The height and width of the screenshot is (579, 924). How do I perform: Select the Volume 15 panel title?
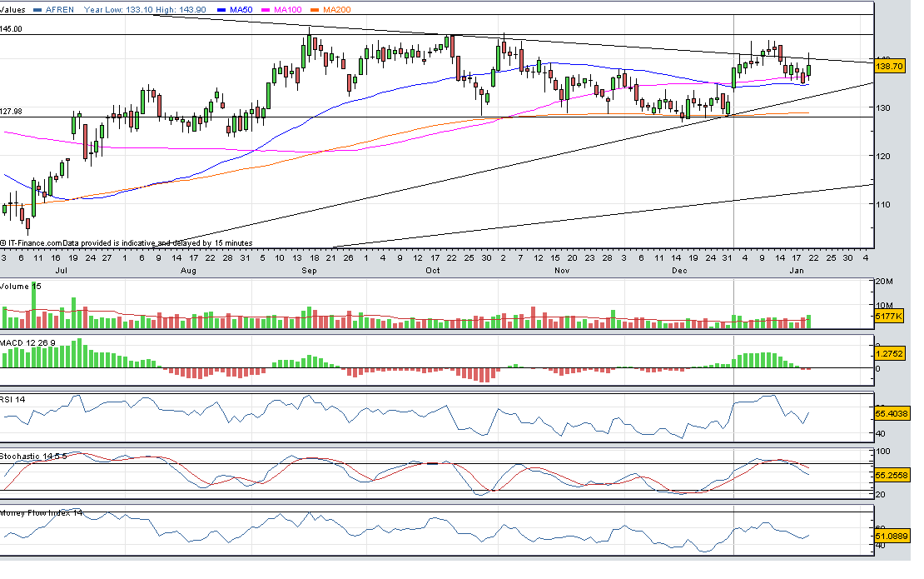point(20,287)
